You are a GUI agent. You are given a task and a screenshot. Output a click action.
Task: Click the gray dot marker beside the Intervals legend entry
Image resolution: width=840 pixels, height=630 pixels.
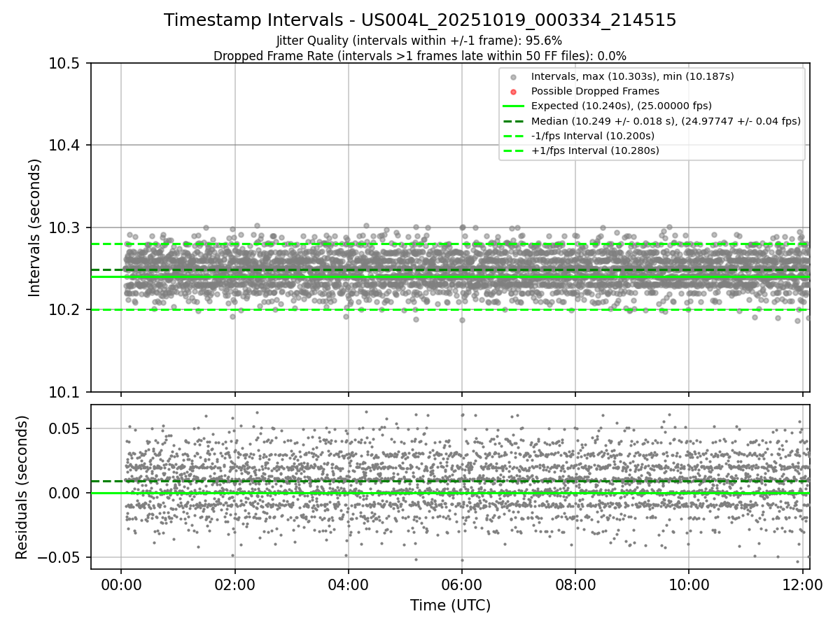(513, 77)
